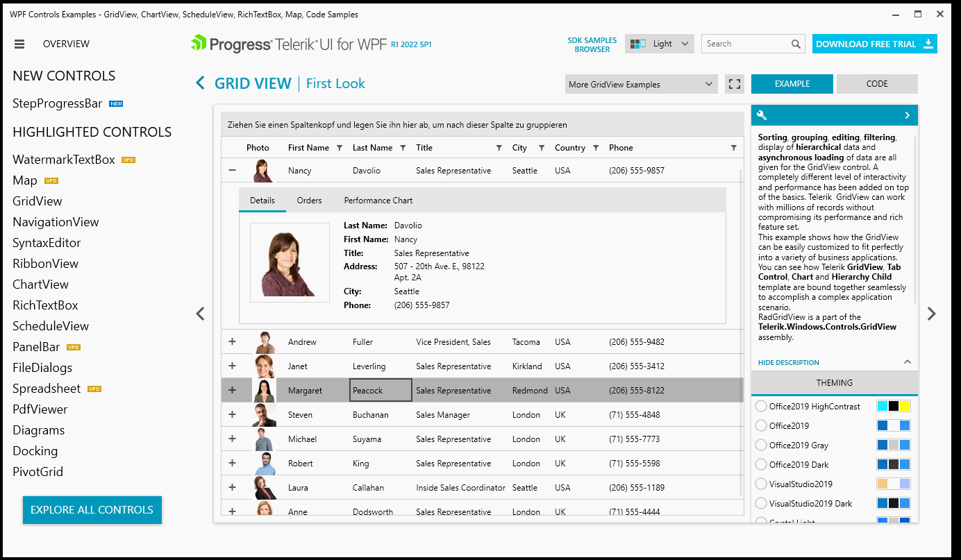Open the hamburger menu next to OVERVIEW
This screenshot has height=560, width=961.
[x=19, y=44]
